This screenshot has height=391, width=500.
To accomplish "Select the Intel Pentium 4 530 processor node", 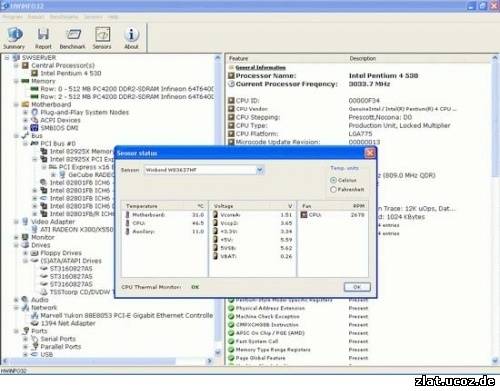I will point(71,73).
